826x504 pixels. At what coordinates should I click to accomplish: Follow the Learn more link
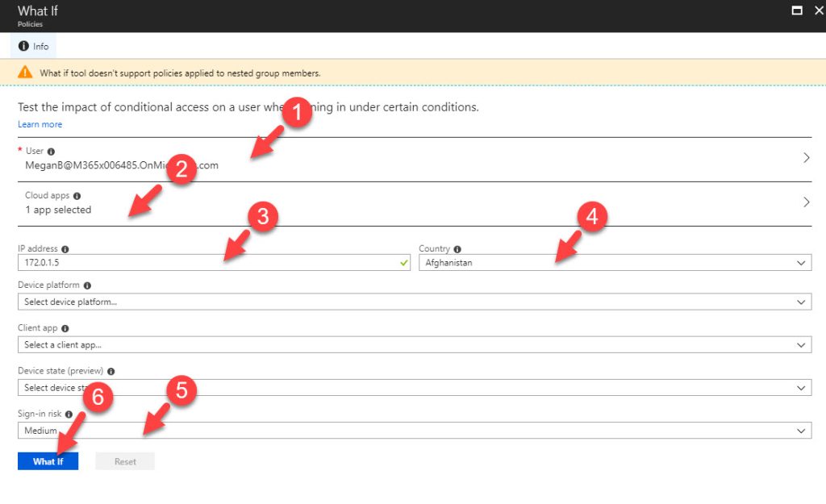(40, 124)
